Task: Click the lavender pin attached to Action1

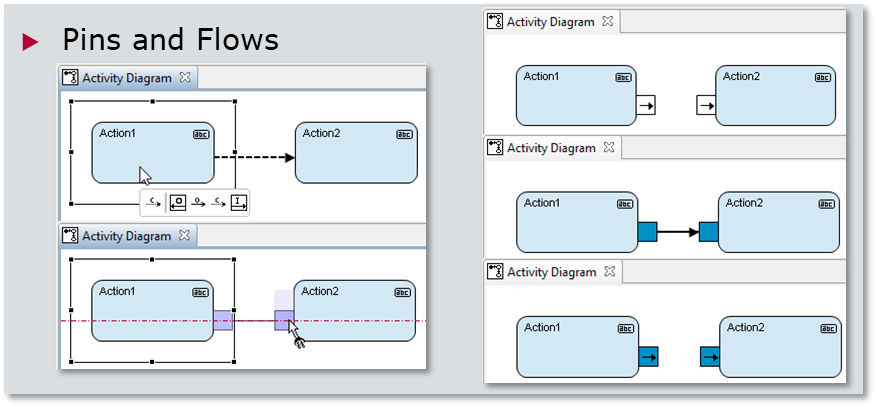Action: tap(223, 320)
